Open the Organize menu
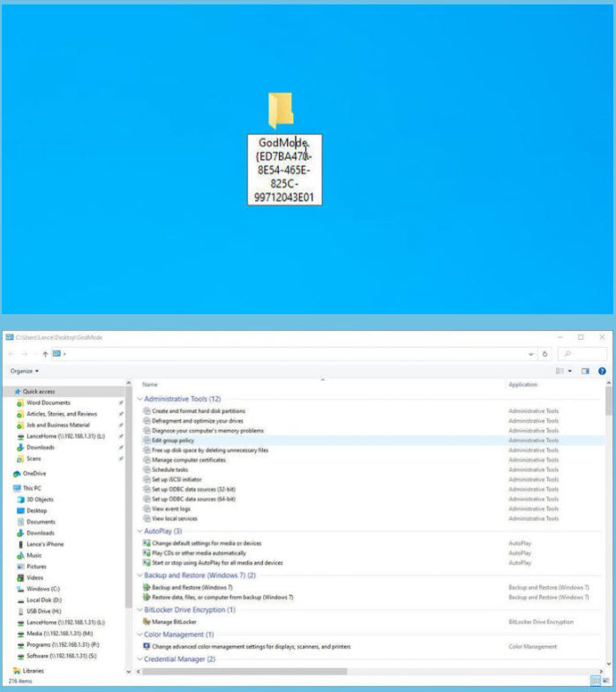Screen dimensions: 616x692 pyautogui.click(x=25, y=371)
